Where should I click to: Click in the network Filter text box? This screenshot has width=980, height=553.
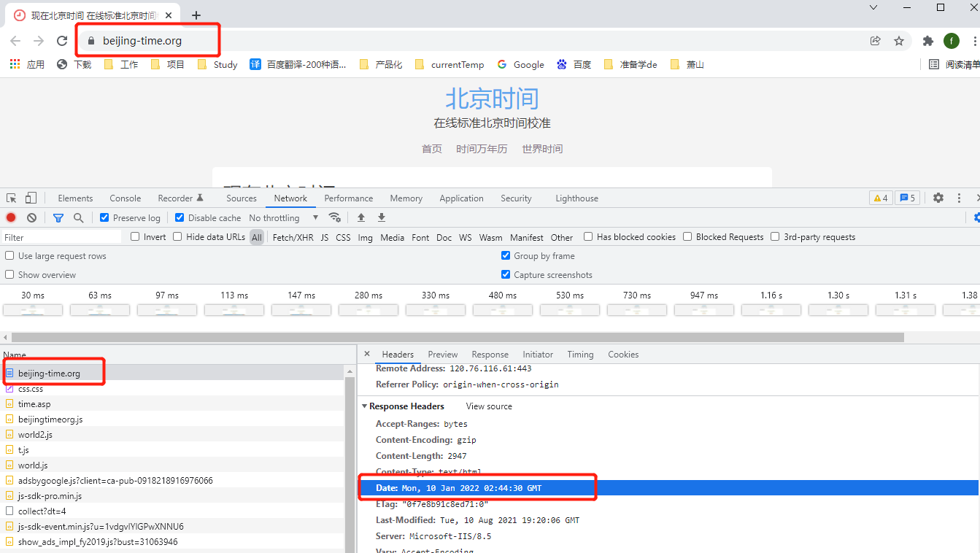[x=61, y=237]
